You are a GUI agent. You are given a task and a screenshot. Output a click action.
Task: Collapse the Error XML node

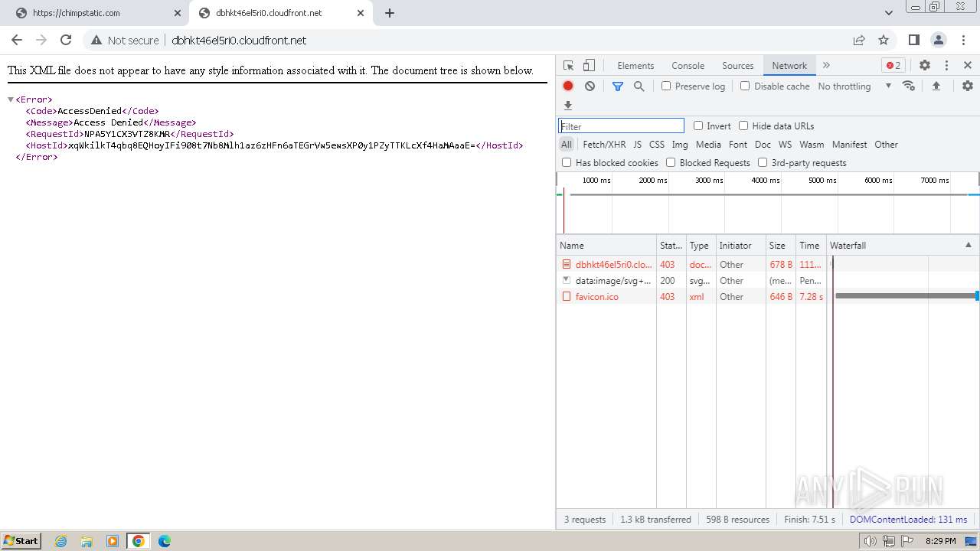point(11,99)
